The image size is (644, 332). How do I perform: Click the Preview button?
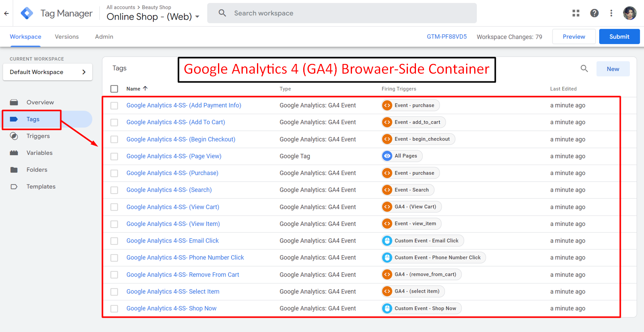click(x=573, y=37)
